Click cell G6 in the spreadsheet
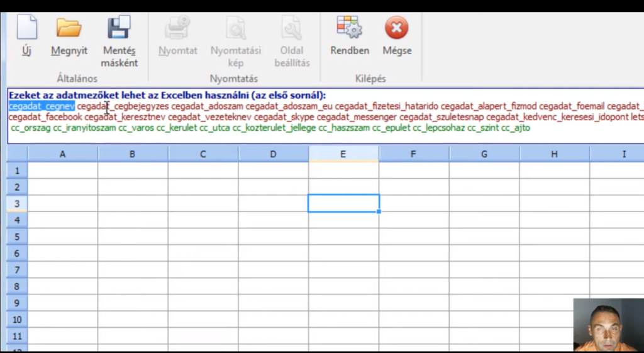Screen dimensions: 644x353 click(x=484, y=253)
